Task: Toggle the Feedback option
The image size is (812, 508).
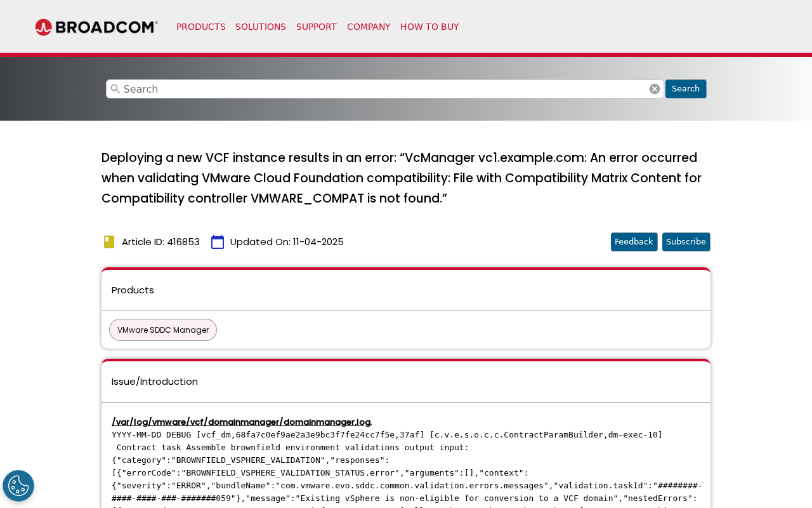Action: (634, 242)
